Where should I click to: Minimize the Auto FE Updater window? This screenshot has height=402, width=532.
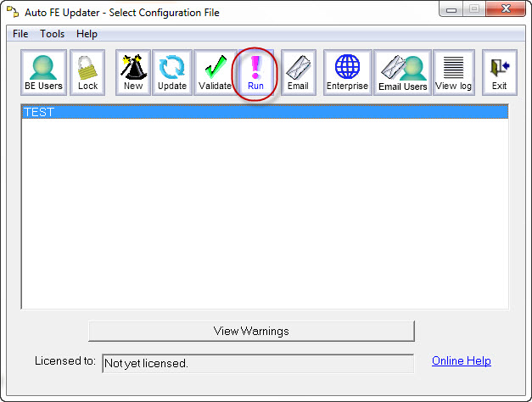(451, 9)
